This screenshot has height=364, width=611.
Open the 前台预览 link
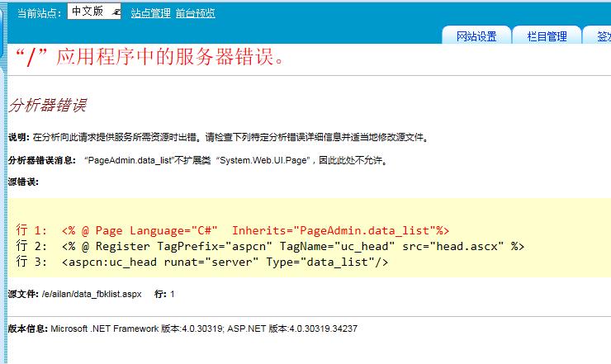(196, 13)
